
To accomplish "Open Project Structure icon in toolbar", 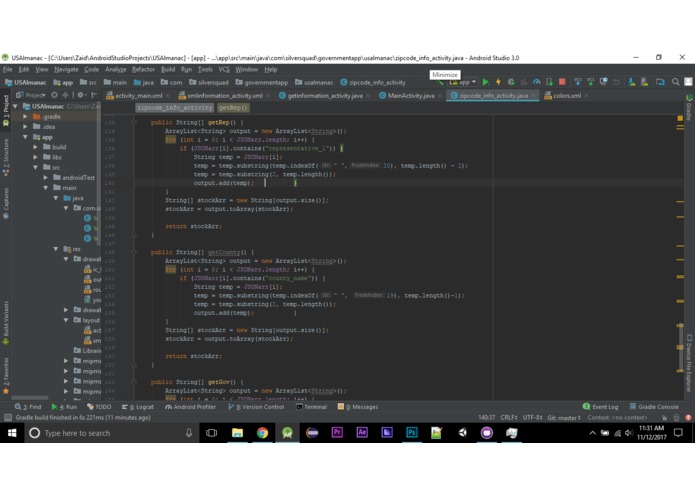I will click(660, 82).
